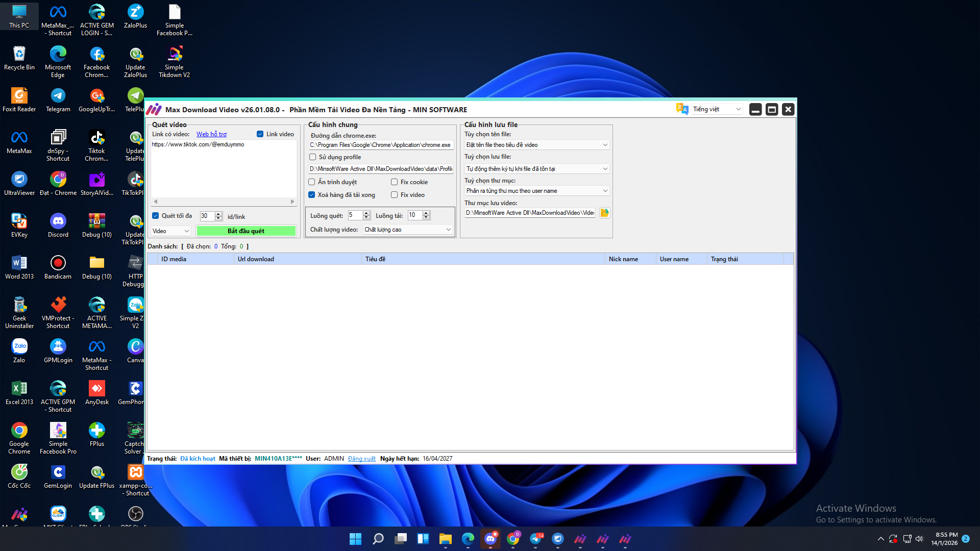Open the Google Chrome desktop icon
The height and width of the screenshot is (551, 980).
(x=19, y=438)
